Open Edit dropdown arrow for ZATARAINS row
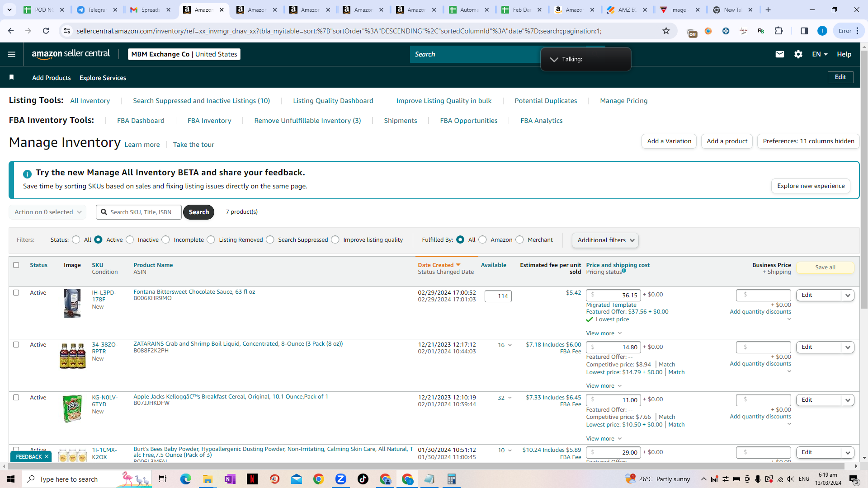 pos(848,347)
